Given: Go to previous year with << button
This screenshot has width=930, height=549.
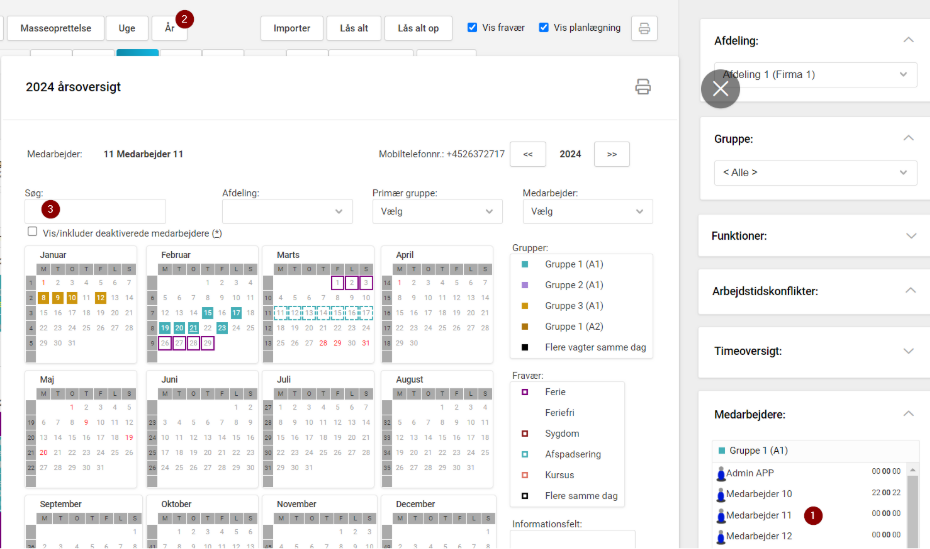Looking at the screenshot, I should point(527,154).
